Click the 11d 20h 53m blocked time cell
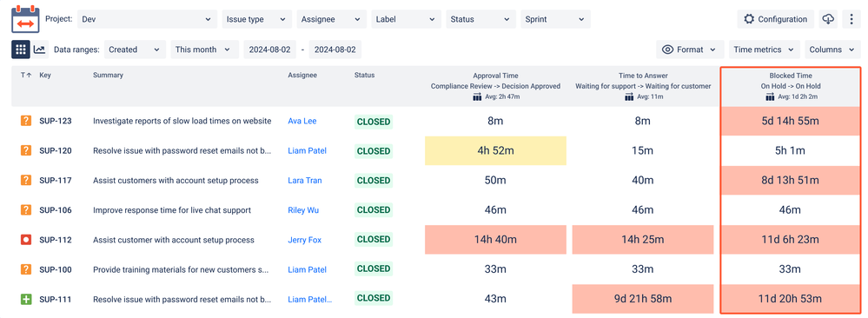868x318 pixels. coord(791,299)
